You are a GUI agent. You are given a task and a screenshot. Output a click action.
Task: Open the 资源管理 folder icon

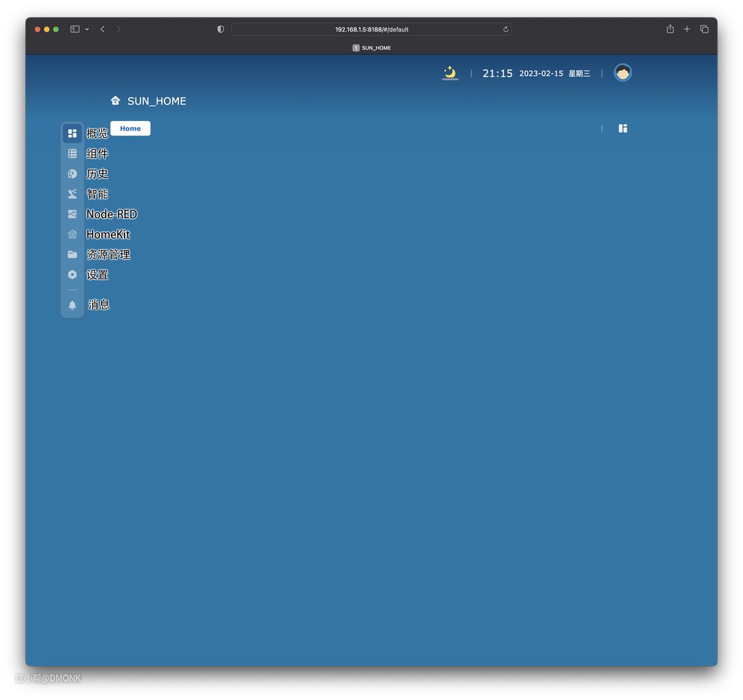[x=72, y=255]
